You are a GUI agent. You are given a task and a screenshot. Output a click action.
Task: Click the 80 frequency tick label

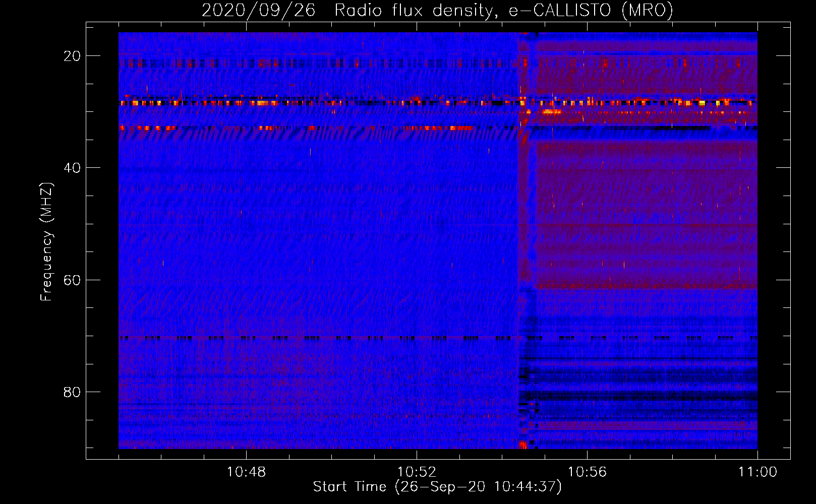pos(72,392)
